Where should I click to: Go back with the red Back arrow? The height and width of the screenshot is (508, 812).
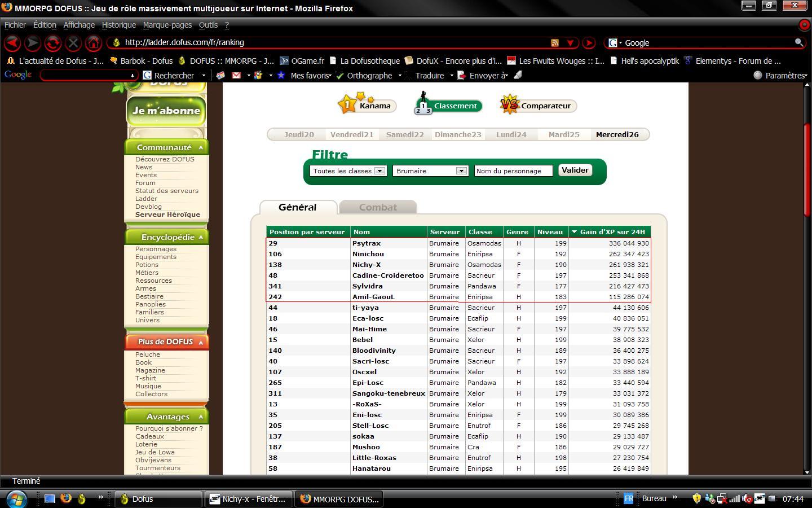[13, 43]
